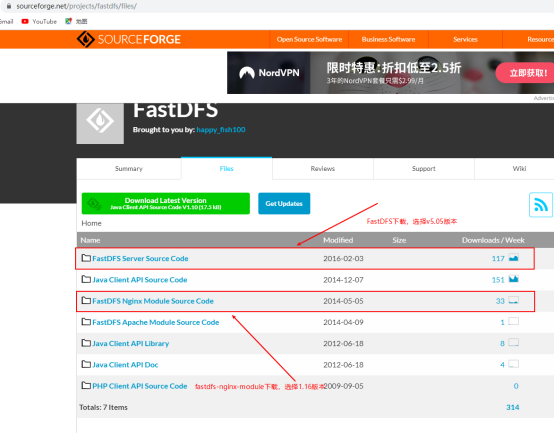Click the Totals: 7 Items text
The height and width of the screenshot is (433, 554).
[104, 407]
